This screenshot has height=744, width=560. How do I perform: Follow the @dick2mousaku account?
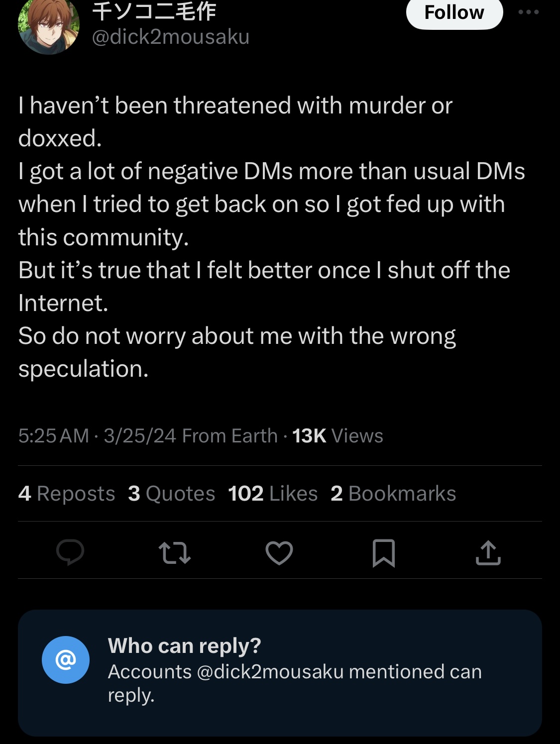coord(454,12)
